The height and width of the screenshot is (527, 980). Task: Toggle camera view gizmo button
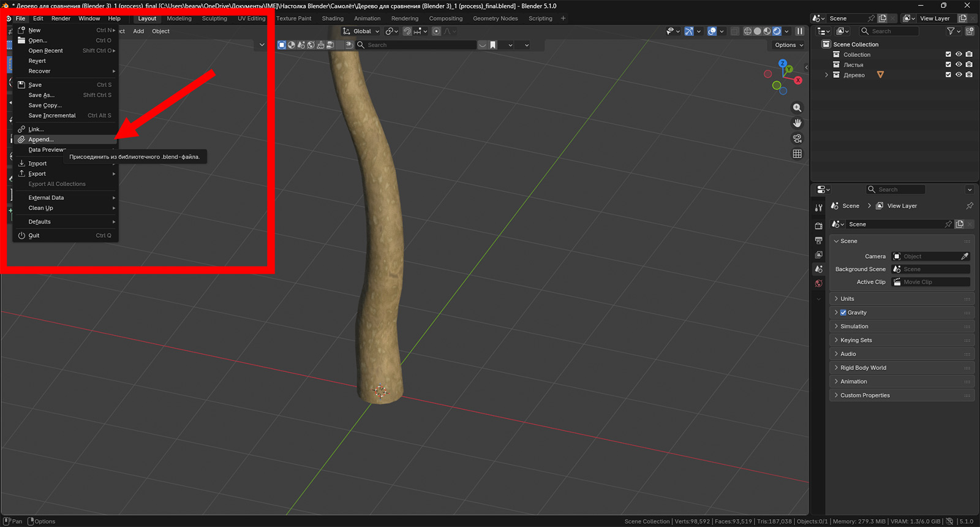[797, 138]
